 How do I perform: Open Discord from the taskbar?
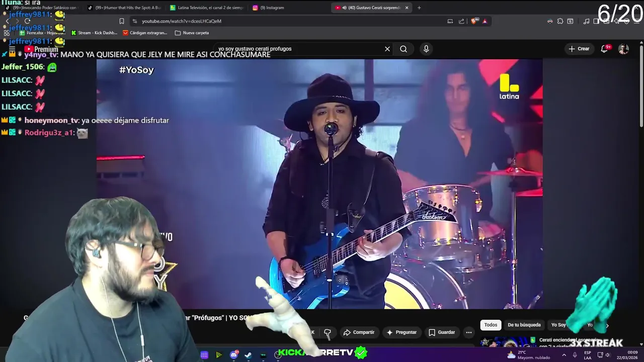[x=234, y=355]
